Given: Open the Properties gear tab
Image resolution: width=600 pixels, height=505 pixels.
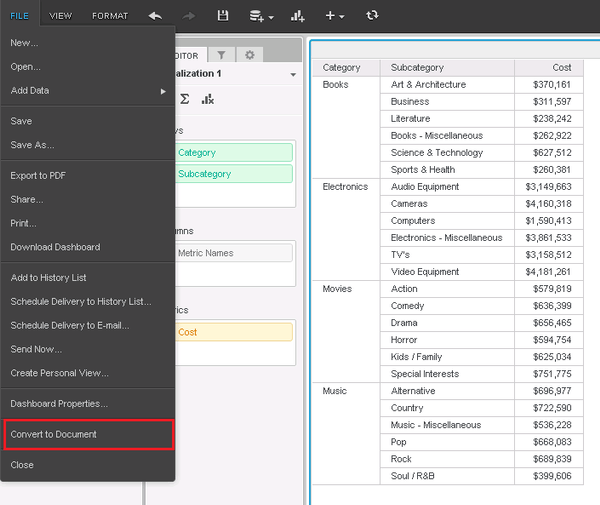Looking at the screenshot, I should (x=249, y=55).
